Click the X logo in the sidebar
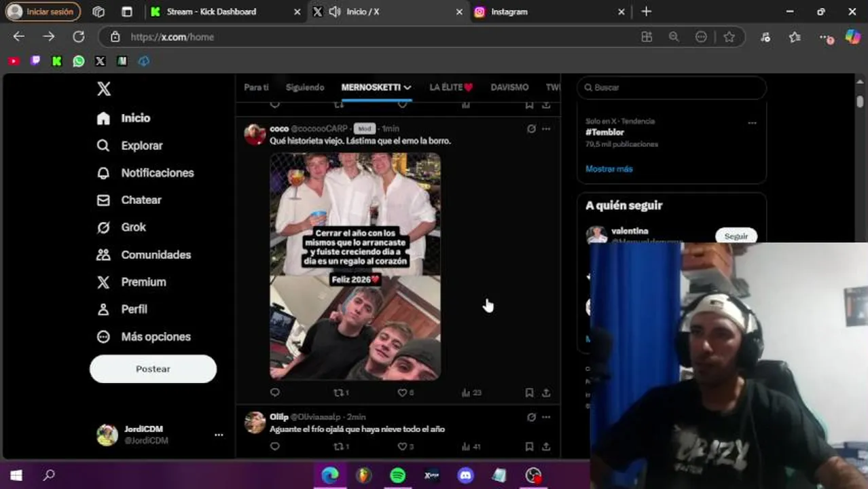This screenshot has width=868, height=489. tap(103, 89)
